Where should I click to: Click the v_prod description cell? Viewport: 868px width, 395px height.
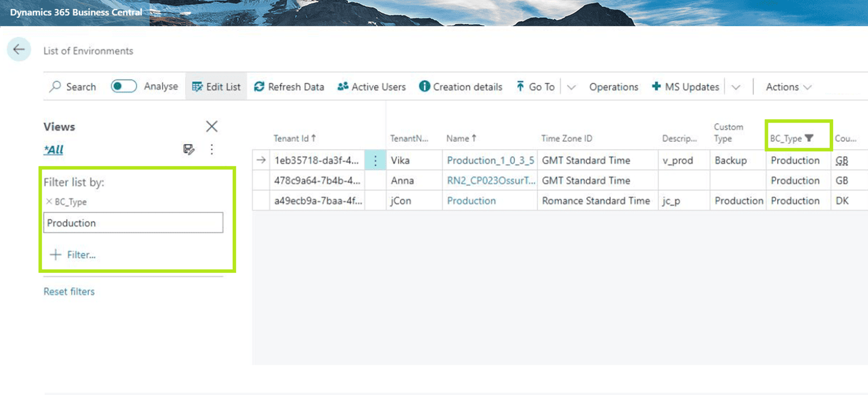684,160
